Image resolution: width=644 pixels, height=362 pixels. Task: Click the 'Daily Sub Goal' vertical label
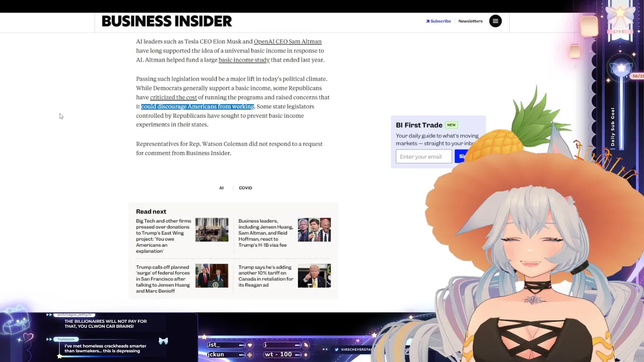612,127
